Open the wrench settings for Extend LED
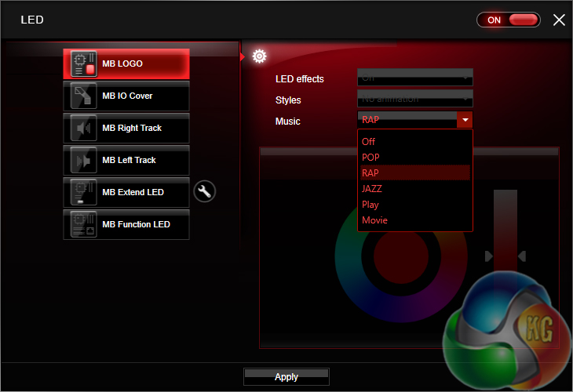573x392 pixels. point(205,191)
